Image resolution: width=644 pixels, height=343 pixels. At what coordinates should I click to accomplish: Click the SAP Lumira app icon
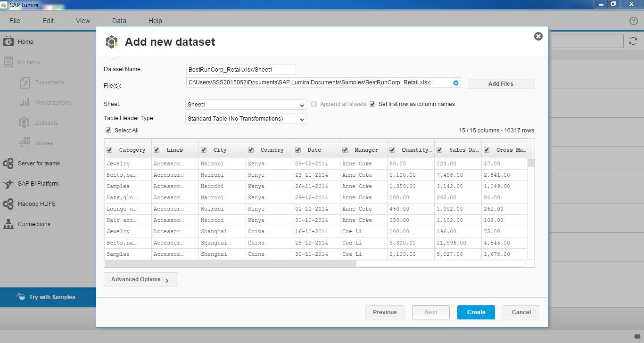[x=4, y=5]
